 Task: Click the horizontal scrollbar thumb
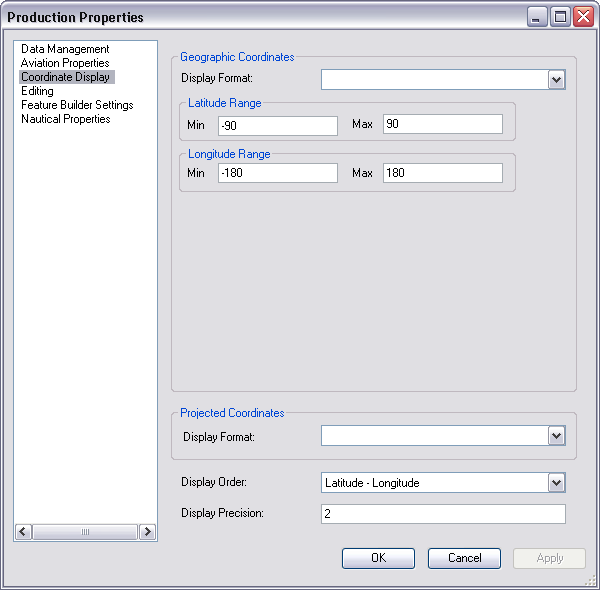[x=85, y=532]
